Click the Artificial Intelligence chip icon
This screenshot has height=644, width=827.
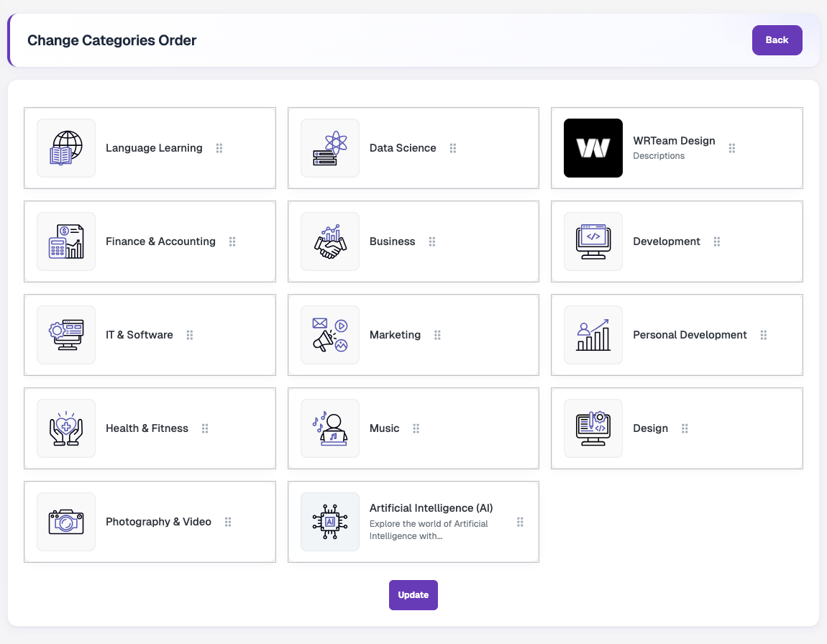tap(330, 522)
